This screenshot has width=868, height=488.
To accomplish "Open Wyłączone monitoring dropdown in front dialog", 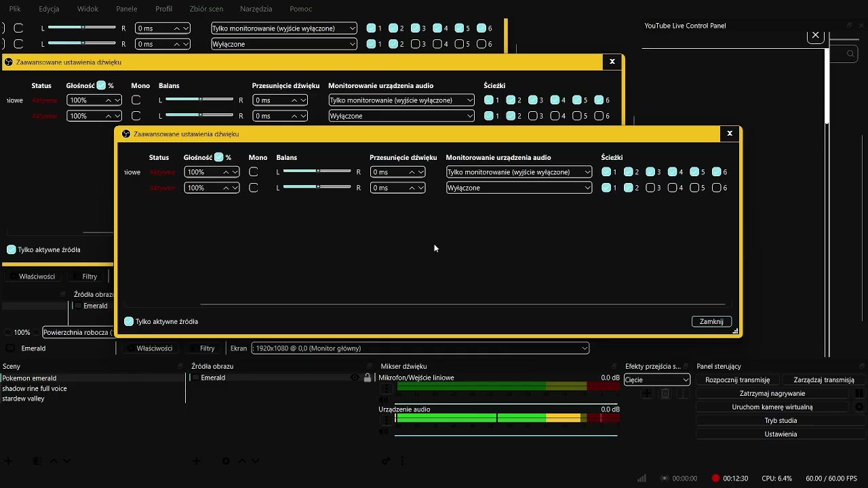I will [519, 188].
